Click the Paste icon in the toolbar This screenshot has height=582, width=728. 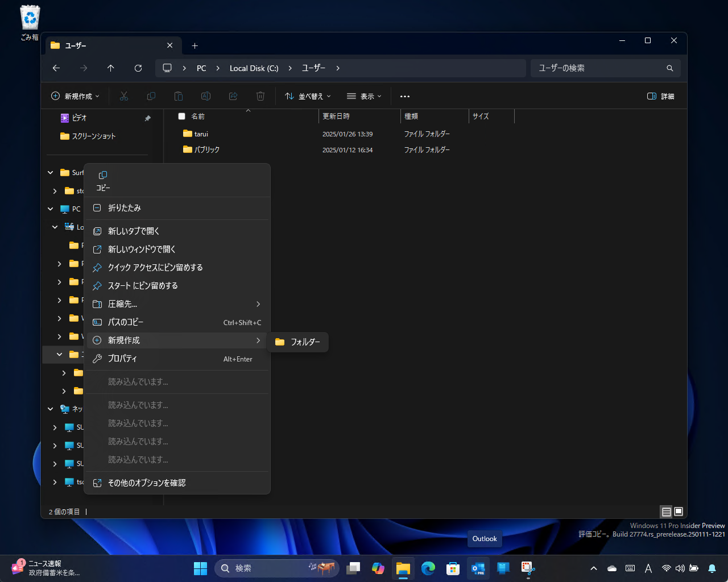click(179, 96)
